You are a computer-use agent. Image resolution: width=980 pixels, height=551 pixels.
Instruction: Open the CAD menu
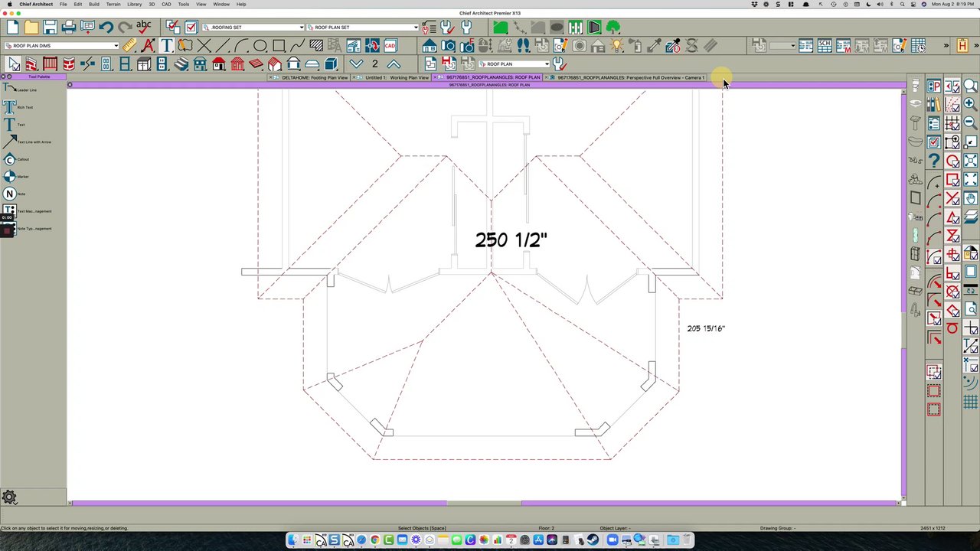pyautogui.click(x=166, y=4)
